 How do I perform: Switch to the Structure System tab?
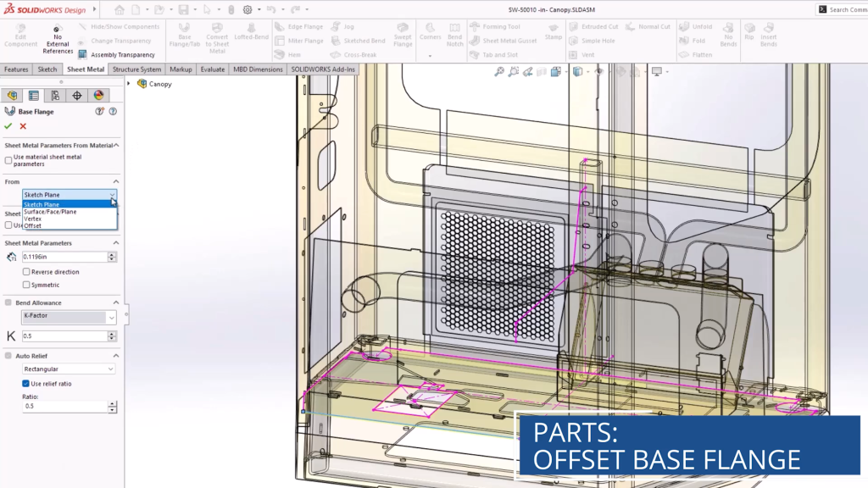(x=136, y=69)
